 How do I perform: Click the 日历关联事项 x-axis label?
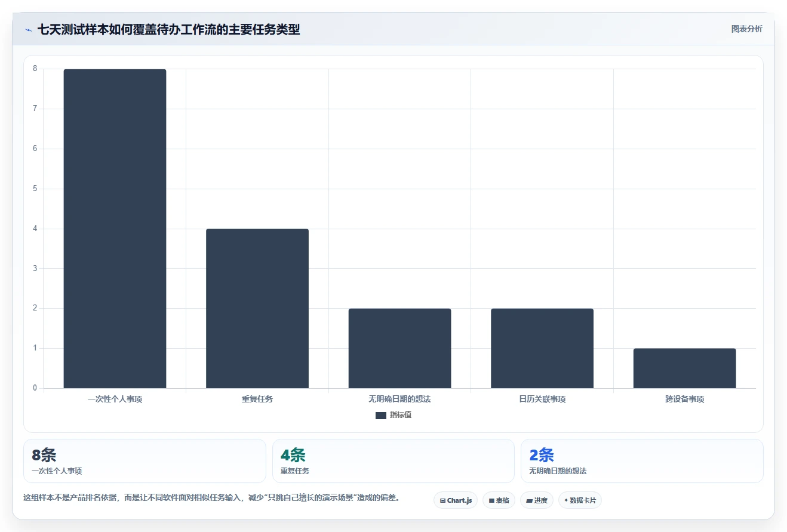point(542,399)
